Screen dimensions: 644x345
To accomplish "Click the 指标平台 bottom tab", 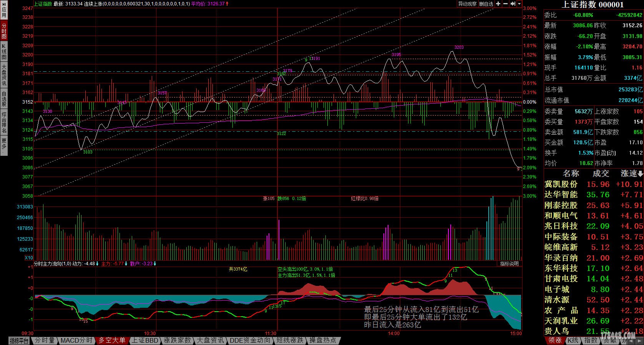I will click(x=19, y=340).
